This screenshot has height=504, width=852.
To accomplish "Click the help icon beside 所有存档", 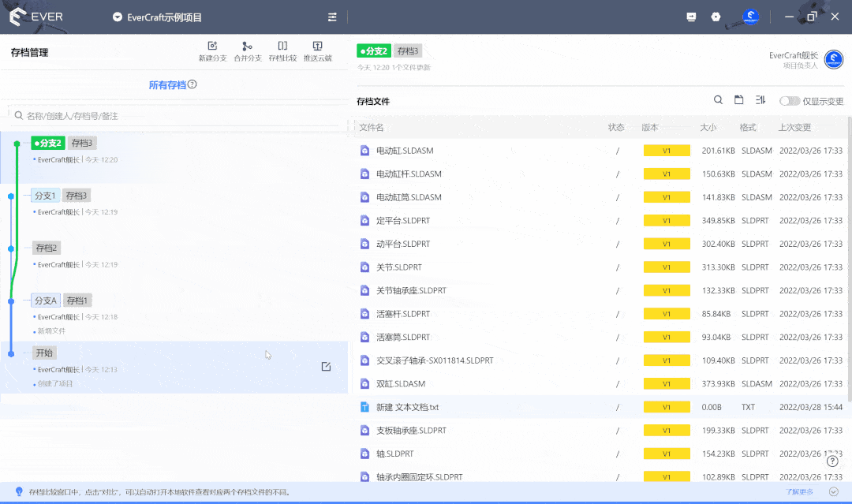I will coord(192,84).
